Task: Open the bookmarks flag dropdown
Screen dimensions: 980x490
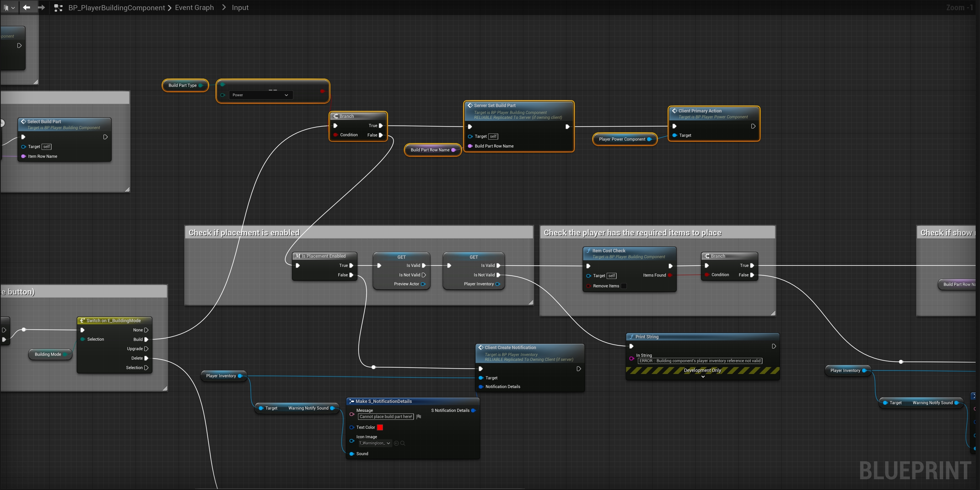Action: pos(9,8)
